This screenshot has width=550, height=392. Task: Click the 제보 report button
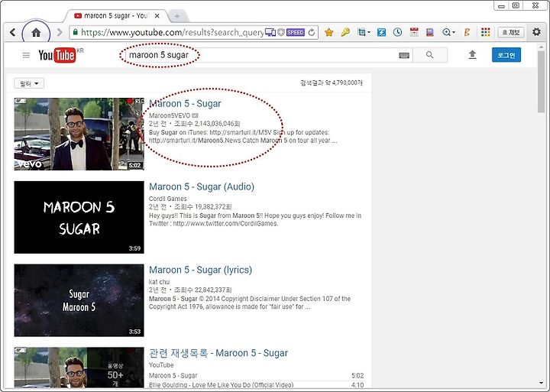tap(511, 33)
